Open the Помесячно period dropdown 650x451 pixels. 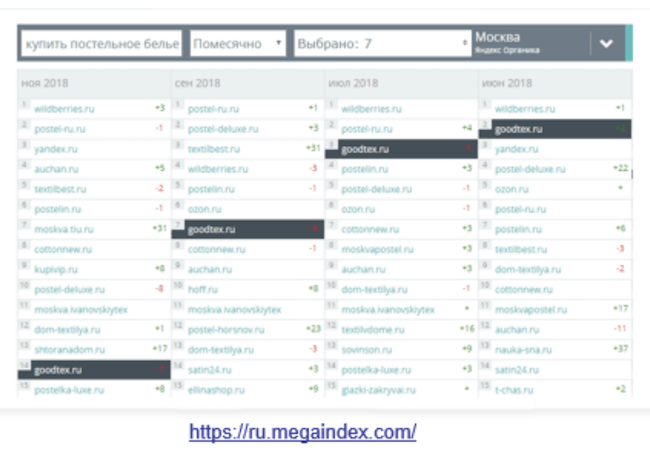point(238,44)
